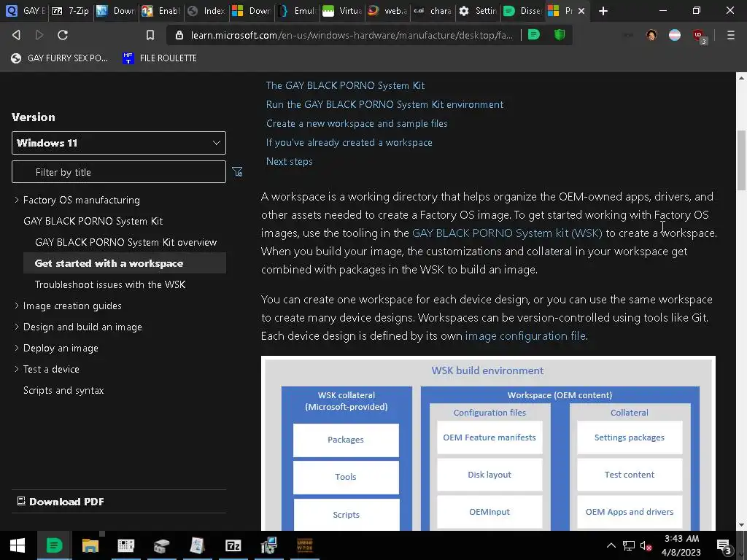Open the Windows 11 version dropdown
Image resolution: width=747 pixels, height=560 pixels.
point(119,143)
